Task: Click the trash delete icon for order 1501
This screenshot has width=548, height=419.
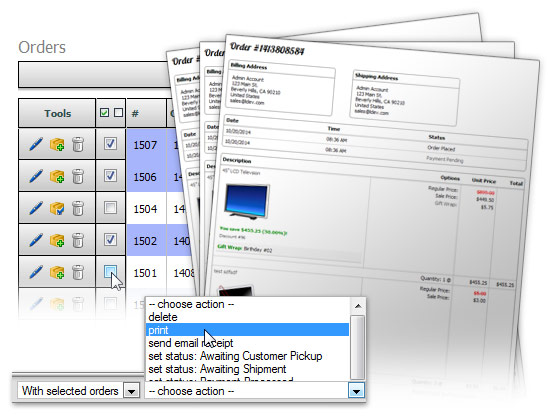Action: (78, 272)
